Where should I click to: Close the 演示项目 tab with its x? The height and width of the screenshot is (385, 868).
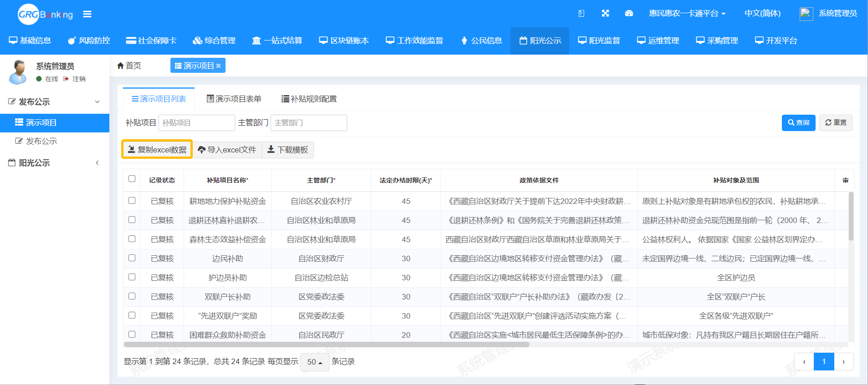click(x=219, y=66)
